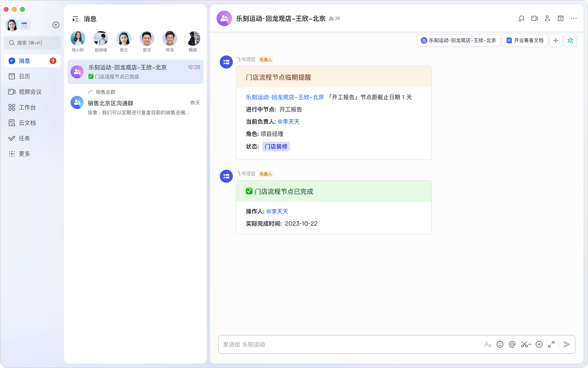Viewport: 588px width, 368px height.
Task: Click the @李天天 mention after 当前负责人
Action: 288,121
